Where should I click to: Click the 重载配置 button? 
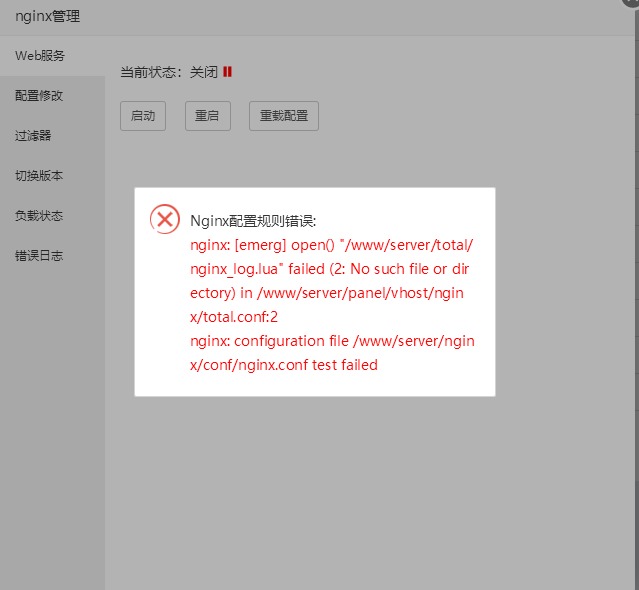[x=284, y=116]
